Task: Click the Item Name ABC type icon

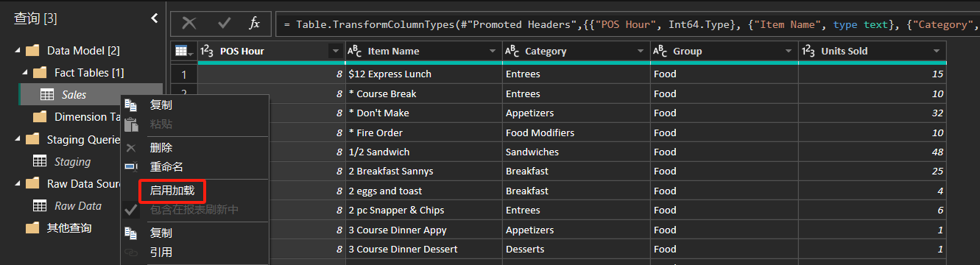Action: coord(355,52)
